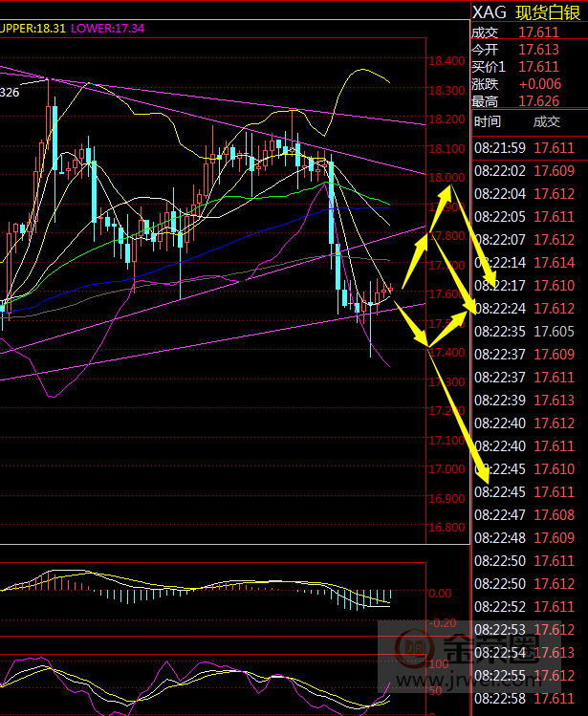
Task: Click the 时间 column header
Action: click(x=488, y=122)
